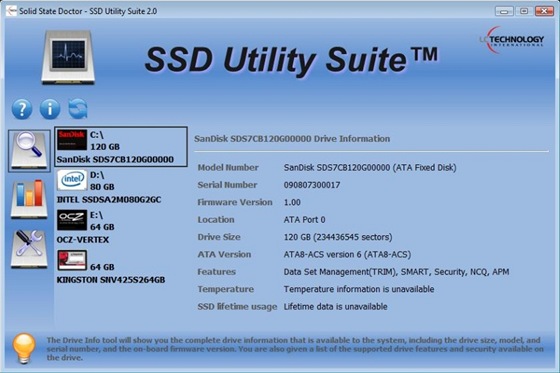Open the bar chart benchmark tool
The height and width of the screenshot is (373, 560).
coord(29,198)
